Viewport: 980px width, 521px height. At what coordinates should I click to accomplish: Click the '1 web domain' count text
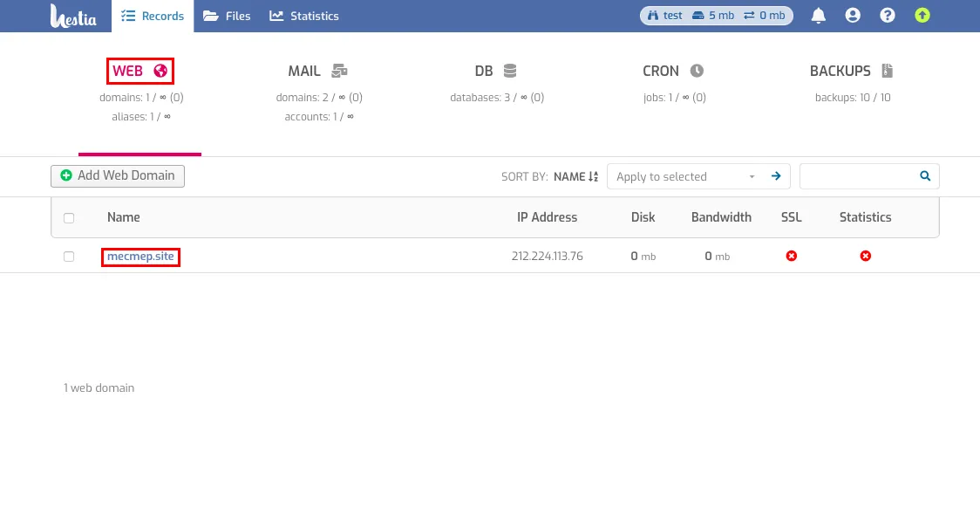99,388
